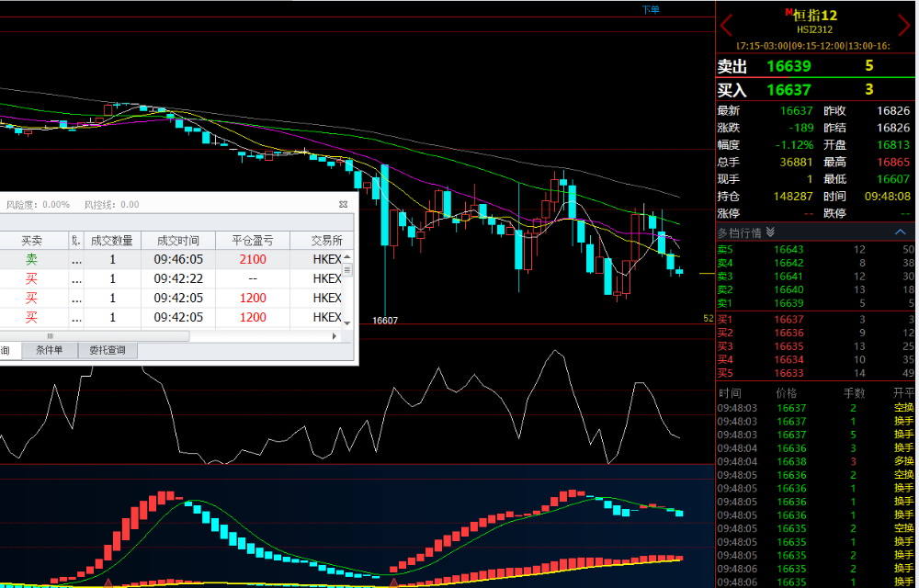Click the 风险度 0.00% label

click(x=38, y=205)
